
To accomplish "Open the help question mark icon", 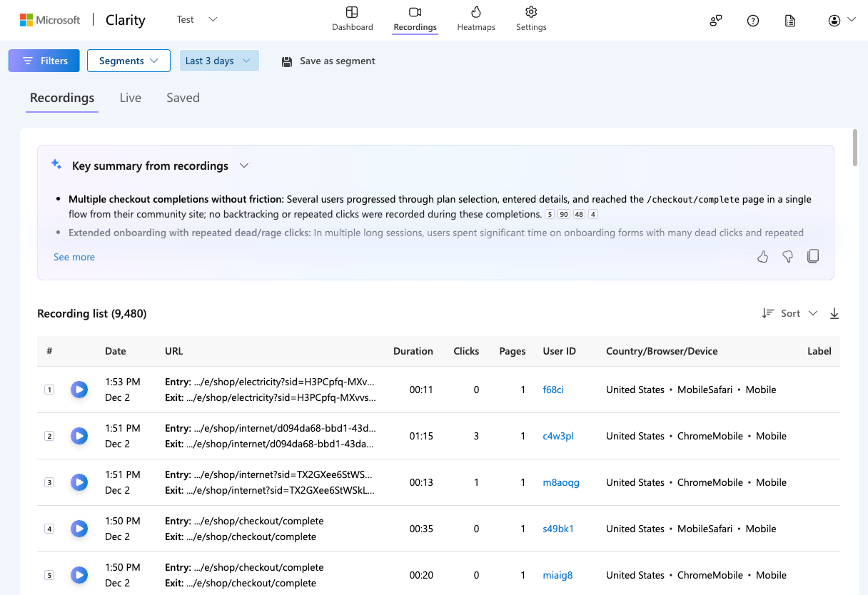I will point(752,21).
